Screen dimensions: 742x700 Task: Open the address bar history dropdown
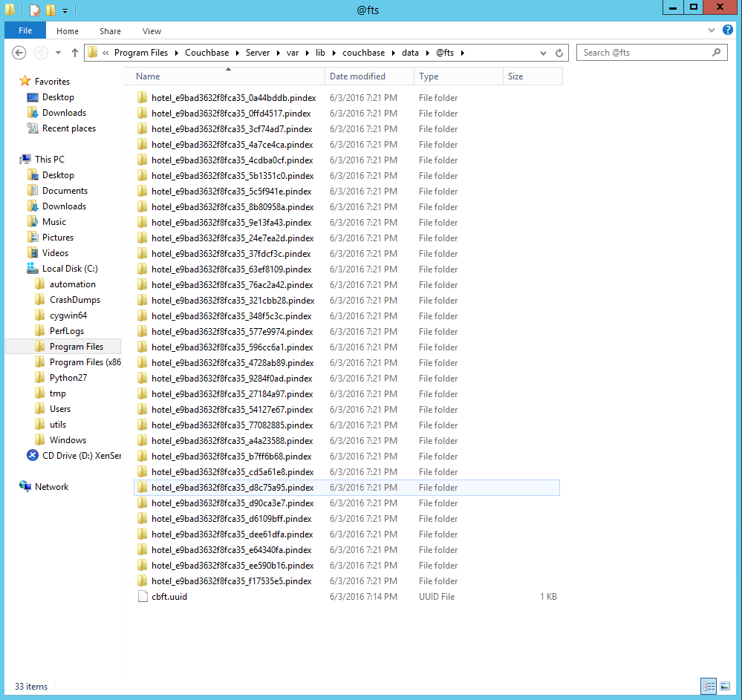click(x=544, y=53)
